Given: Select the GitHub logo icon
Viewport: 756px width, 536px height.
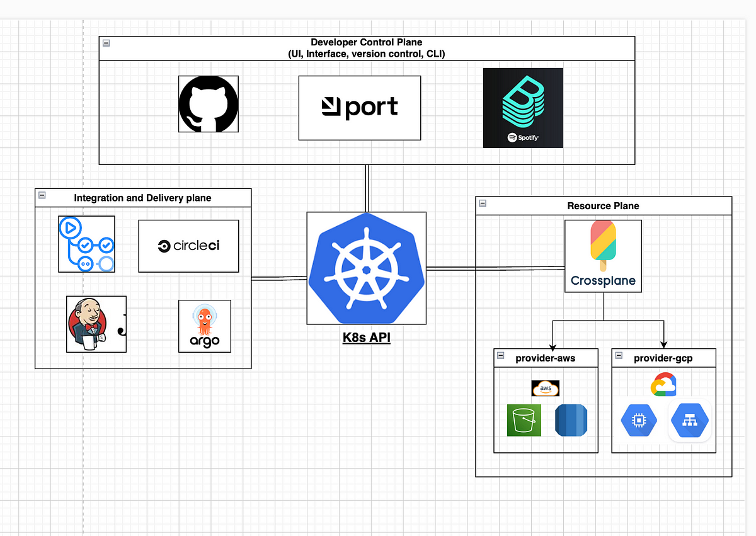Looking at the screenshot, I should (x=209, y=104).
